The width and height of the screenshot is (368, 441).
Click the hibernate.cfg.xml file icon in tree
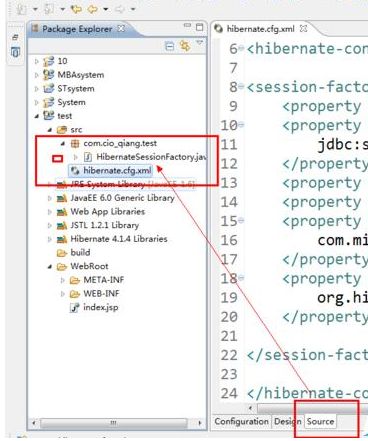pyautogui.click(x=75, y=171)
